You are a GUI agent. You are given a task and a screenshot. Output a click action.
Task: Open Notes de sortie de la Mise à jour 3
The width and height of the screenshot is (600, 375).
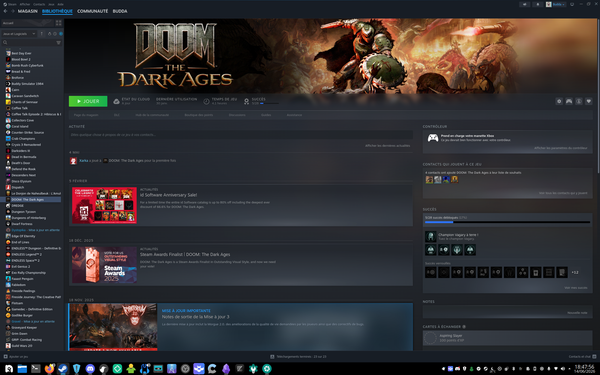196,317
